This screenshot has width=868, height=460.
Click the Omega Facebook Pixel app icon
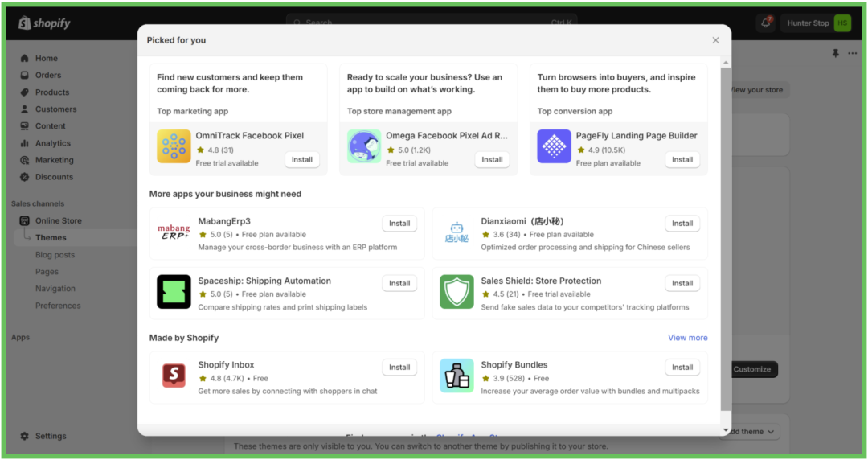[364, 146]
